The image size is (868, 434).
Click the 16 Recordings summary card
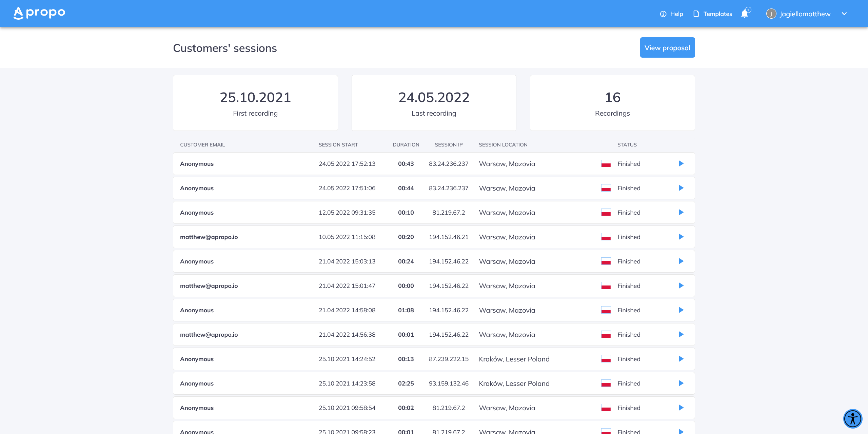tap(612, 102)
